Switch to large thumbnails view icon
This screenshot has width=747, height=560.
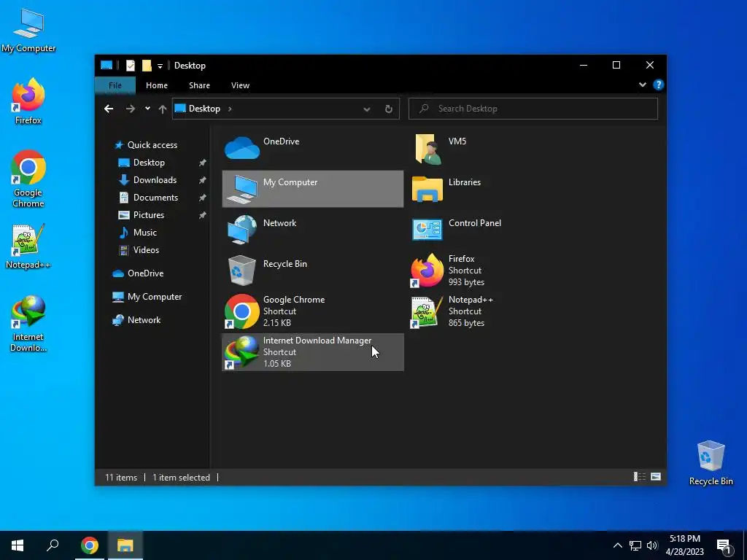pyautogui.click(x=656, y=477)
